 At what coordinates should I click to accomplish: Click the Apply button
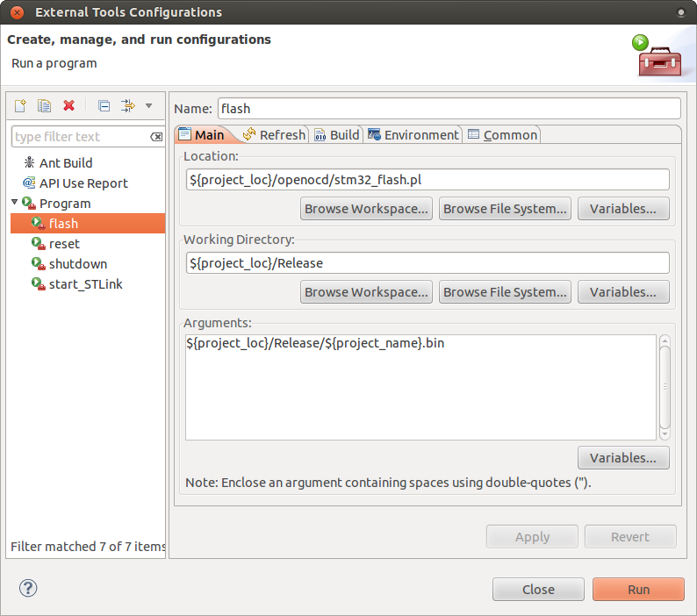click(532, 537)
